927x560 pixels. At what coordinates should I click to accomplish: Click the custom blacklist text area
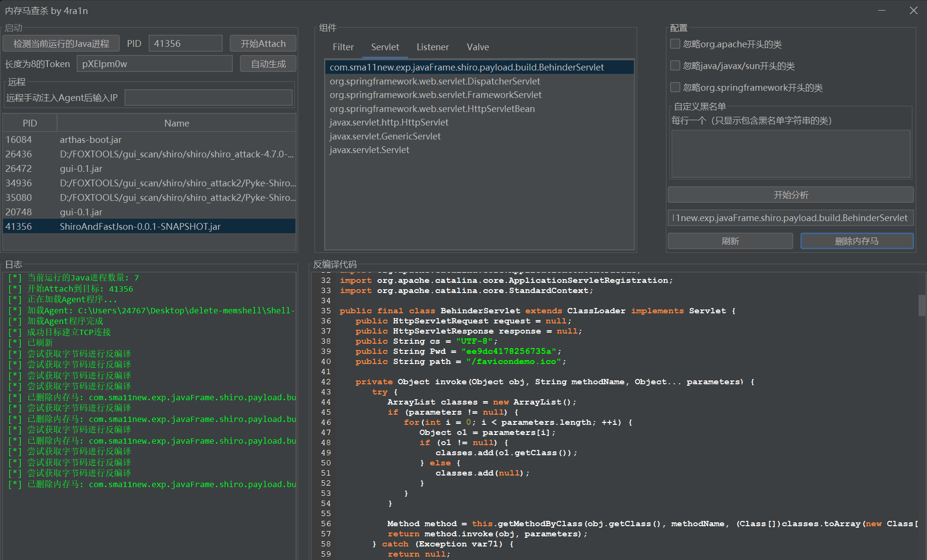790,154
